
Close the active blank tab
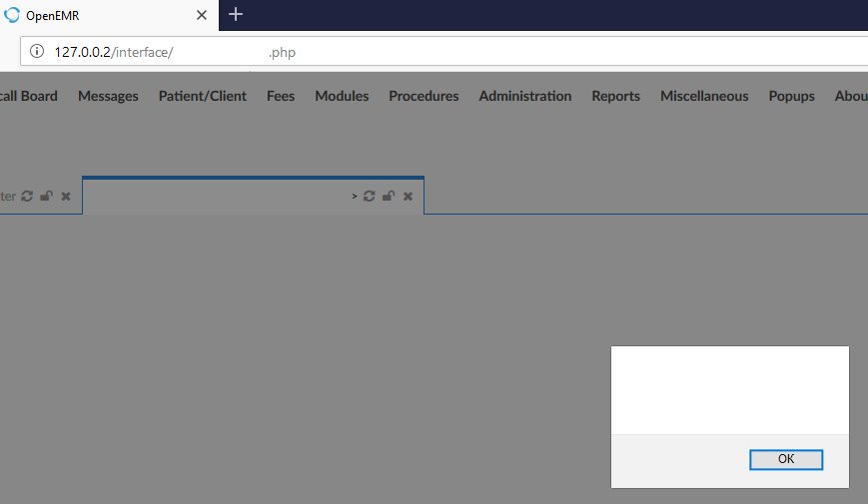pyautogui.click(x=408, y=197)
